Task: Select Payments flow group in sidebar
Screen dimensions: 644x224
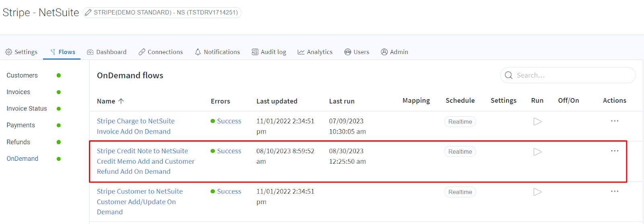Action: click(x=21, y=125)
